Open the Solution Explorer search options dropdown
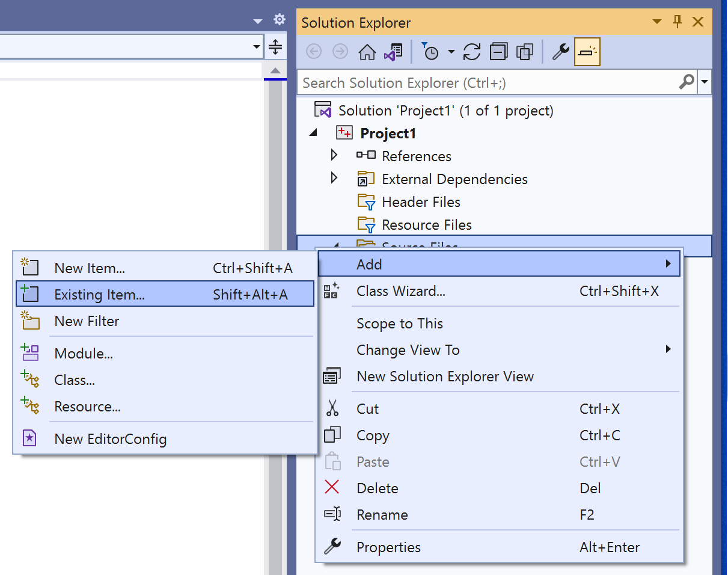 click(x=704, y=82)
